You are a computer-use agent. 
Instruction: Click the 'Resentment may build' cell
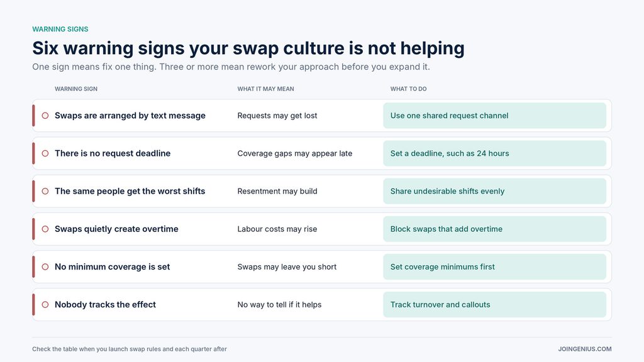pyautogui.click(x=277, y=191)
